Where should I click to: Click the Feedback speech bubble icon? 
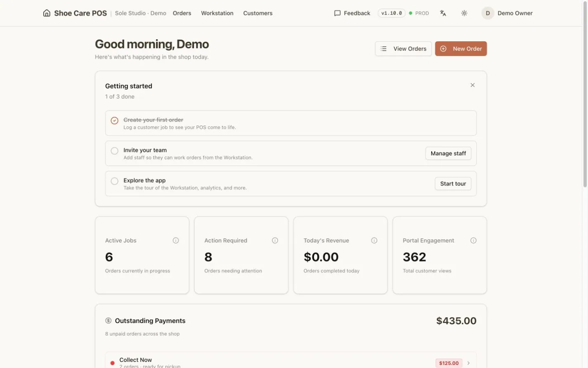pyautogui.click(x=337, y=13)
